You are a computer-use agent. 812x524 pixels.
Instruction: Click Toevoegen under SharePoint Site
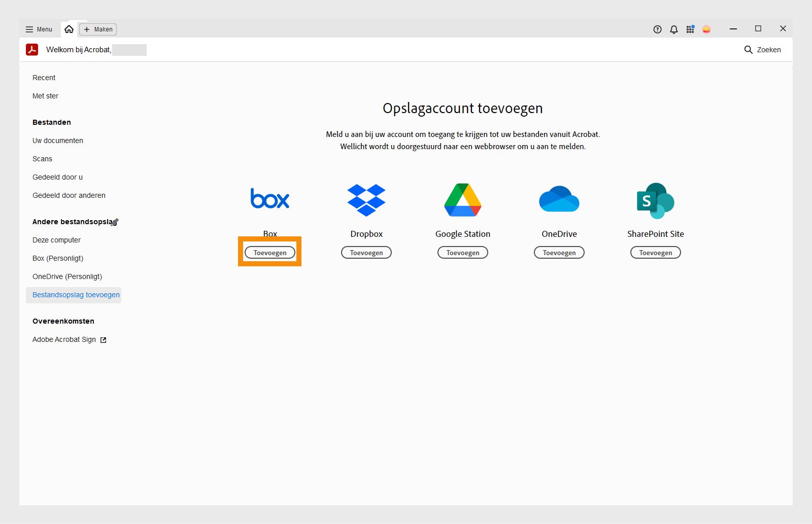coord(655,252)
